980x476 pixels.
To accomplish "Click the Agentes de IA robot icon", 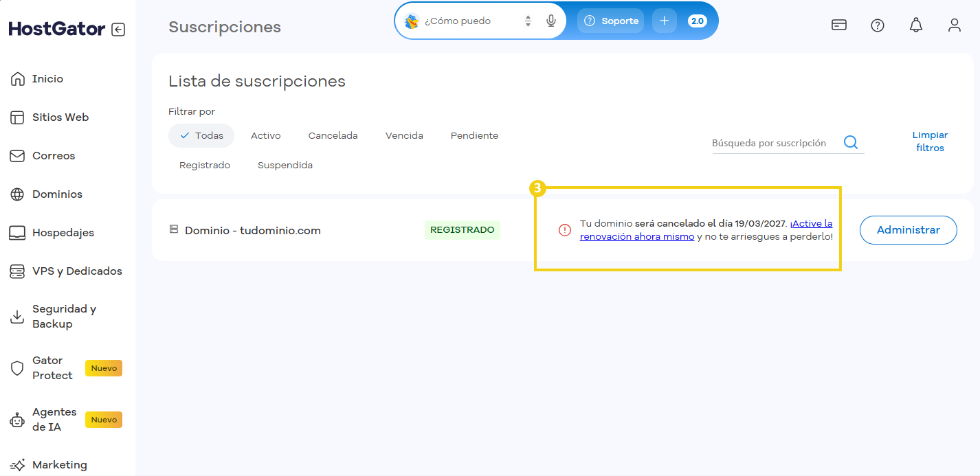I will (x=17, y=420).
